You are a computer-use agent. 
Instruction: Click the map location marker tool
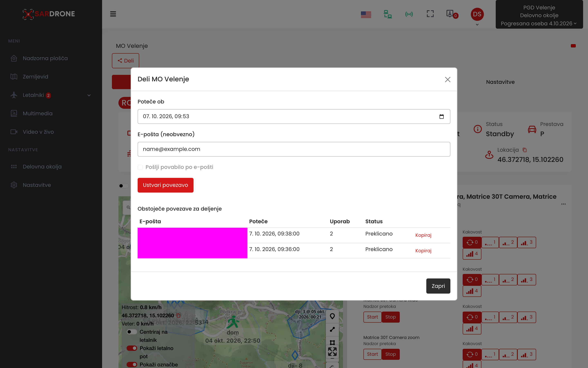332,316
